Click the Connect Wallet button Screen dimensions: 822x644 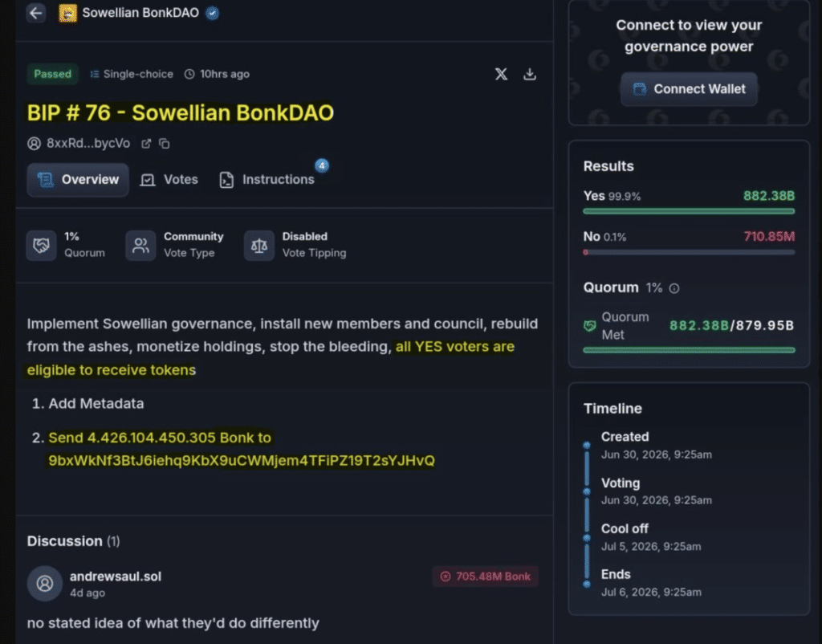(x=689, y=89)
